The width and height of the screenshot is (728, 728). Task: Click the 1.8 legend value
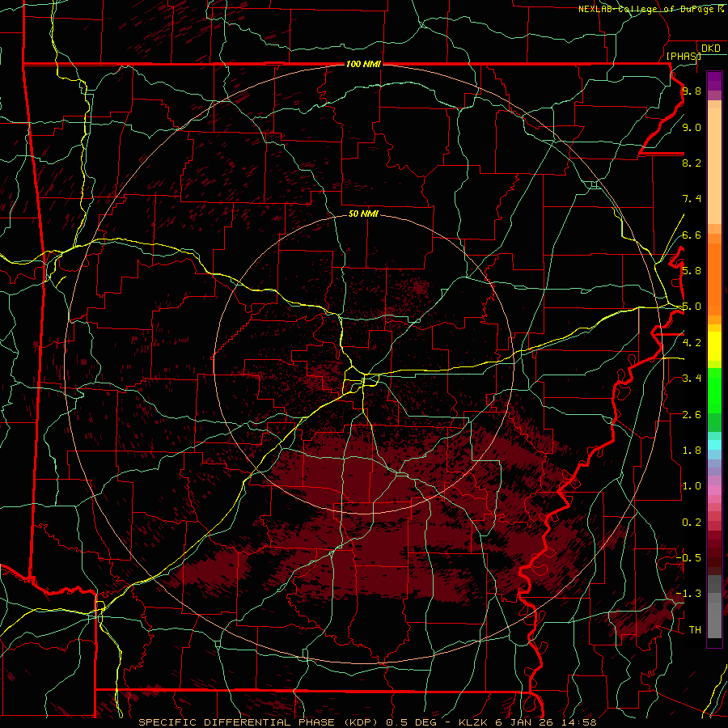692,451
